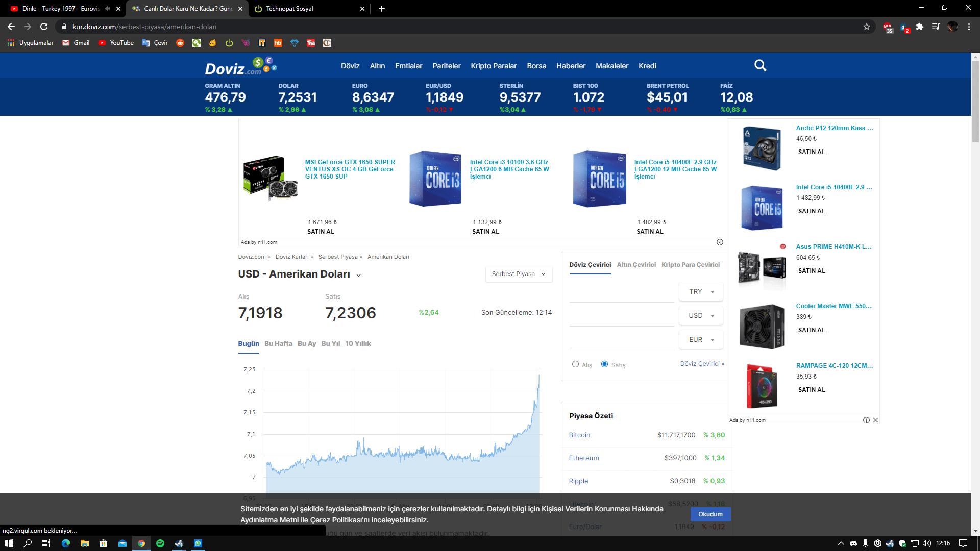Open the Bitcoin link in Piyasa Özeti
The height and width of the screenshot is (551, 980).
579,435
